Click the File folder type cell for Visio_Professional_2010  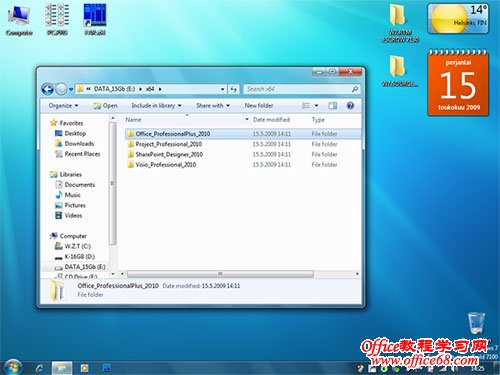(324, 165)
